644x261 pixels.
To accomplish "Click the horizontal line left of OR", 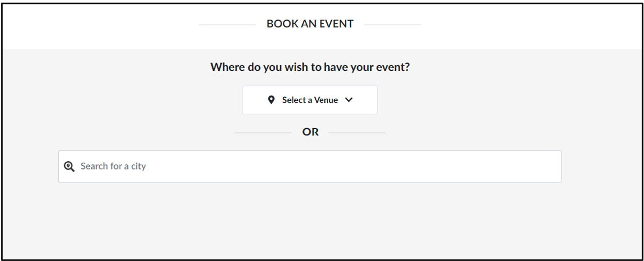I will (x=263, y=133).
